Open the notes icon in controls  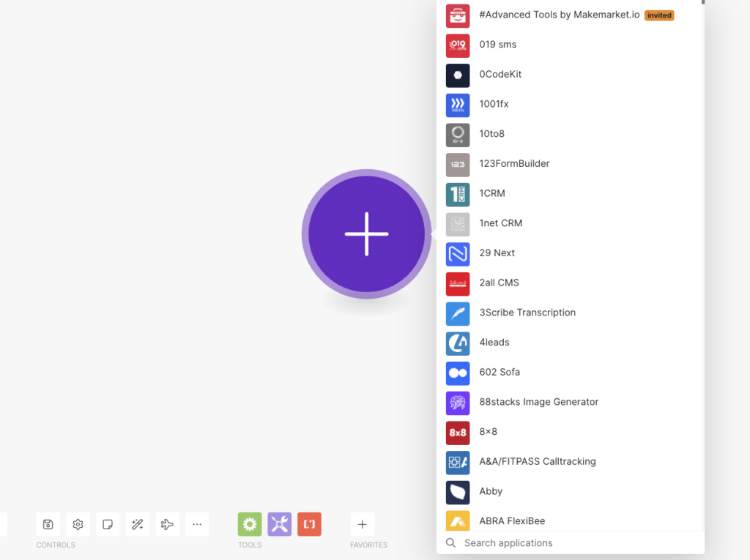coord(108,524)
